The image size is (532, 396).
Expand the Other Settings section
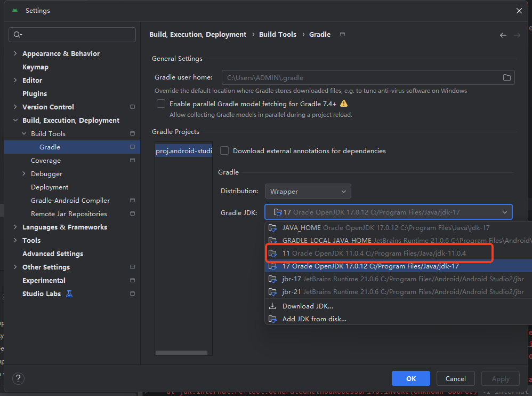pyautogui.click(x=15, y=267)
